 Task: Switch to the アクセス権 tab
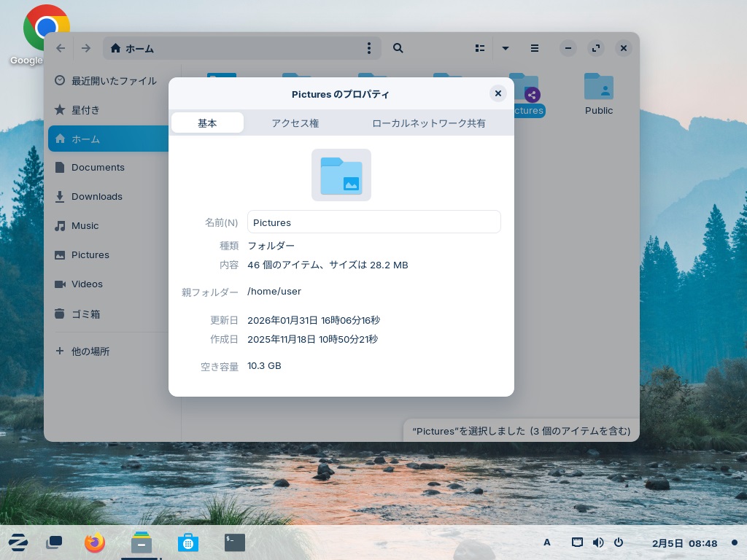coord(295,123)
